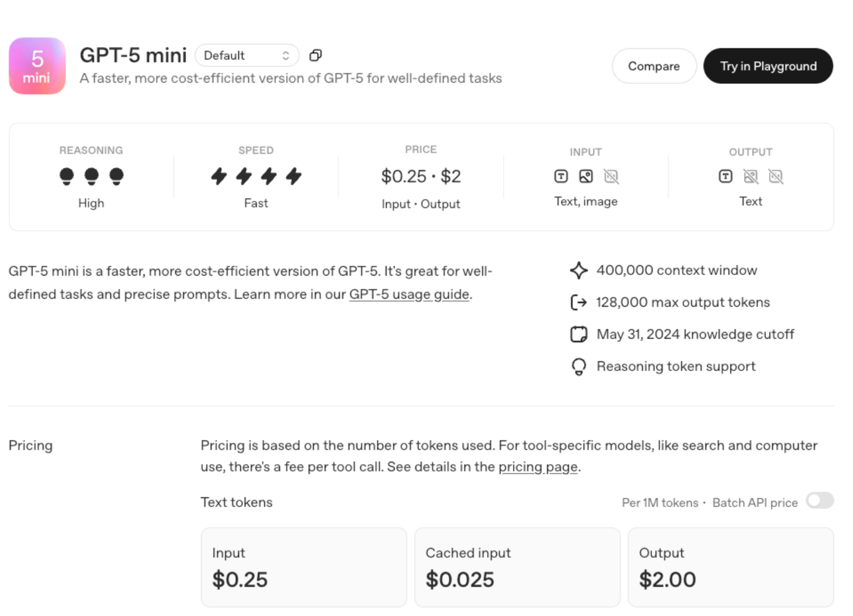Open the Default version dropdown

[246, 55]
